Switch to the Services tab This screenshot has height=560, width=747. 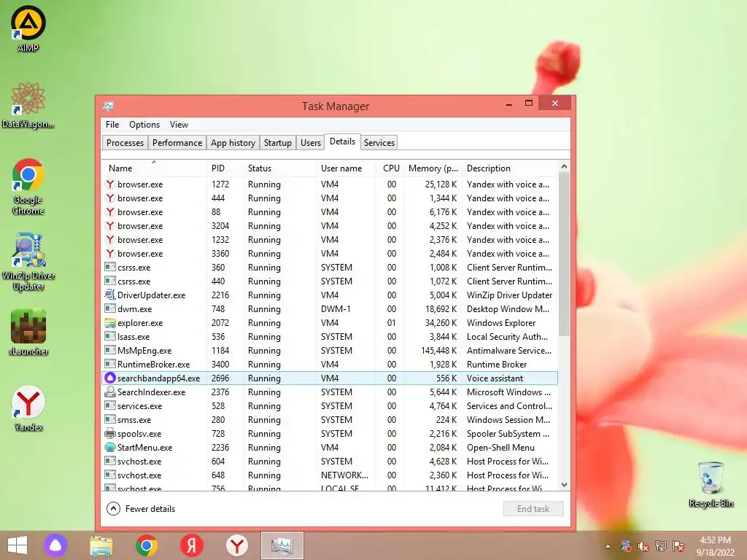point(379,143)
